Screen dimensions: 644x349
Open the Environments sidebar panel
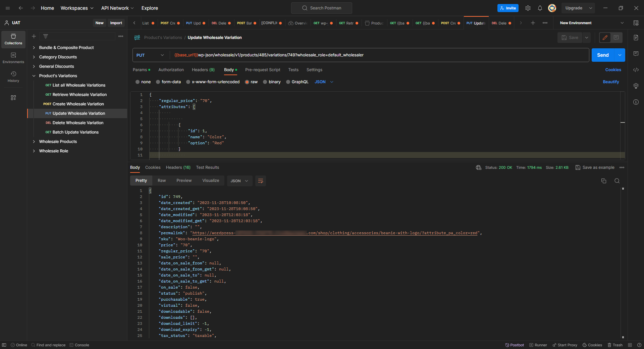pyautogui.click(x=13, y=58)
